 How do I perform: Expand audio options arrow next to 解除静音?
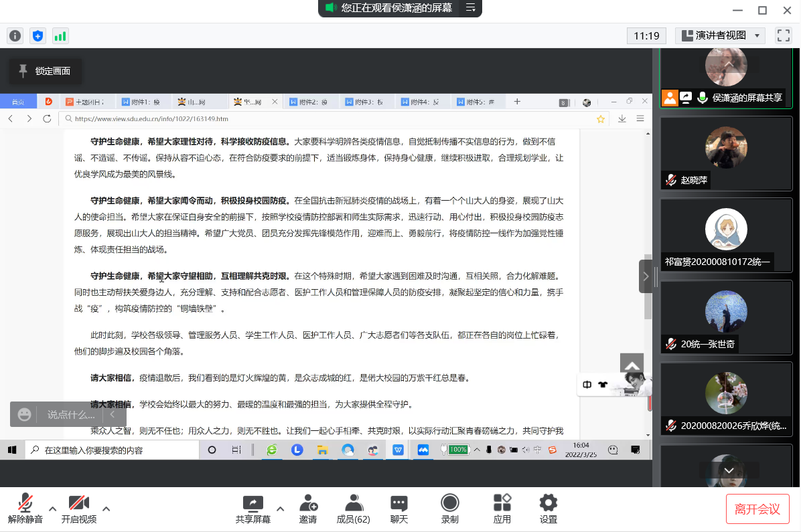(52, 509)
